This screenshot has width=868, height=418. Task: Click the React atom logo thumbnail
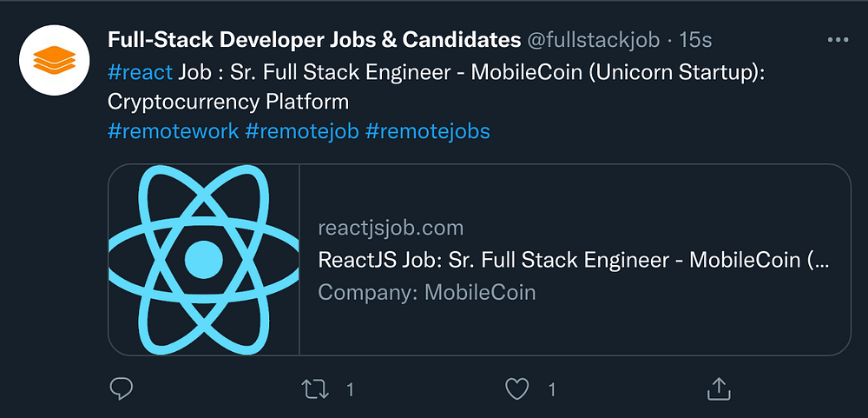tap(204, 259)
